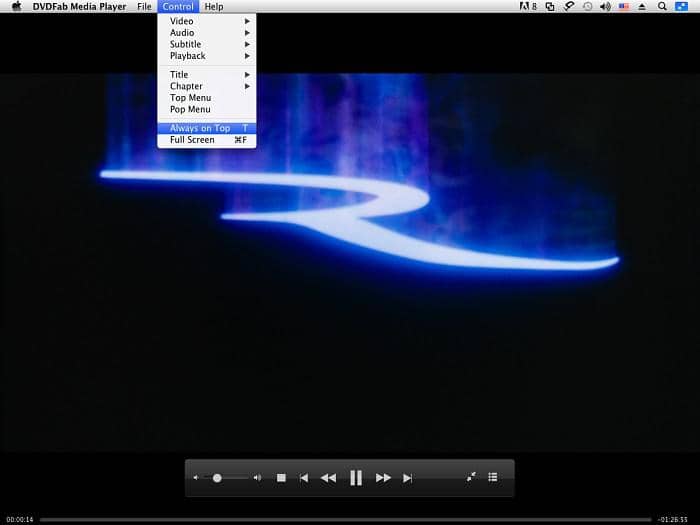Viewport: 700px width, 525px height.
Task: Skip to the previous chapter
Action: (x=304, y=478)
